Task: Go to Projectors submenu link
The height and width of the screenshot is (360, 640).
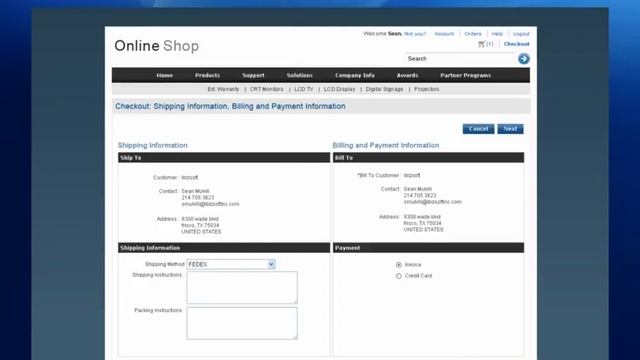Action: [427, 89]
